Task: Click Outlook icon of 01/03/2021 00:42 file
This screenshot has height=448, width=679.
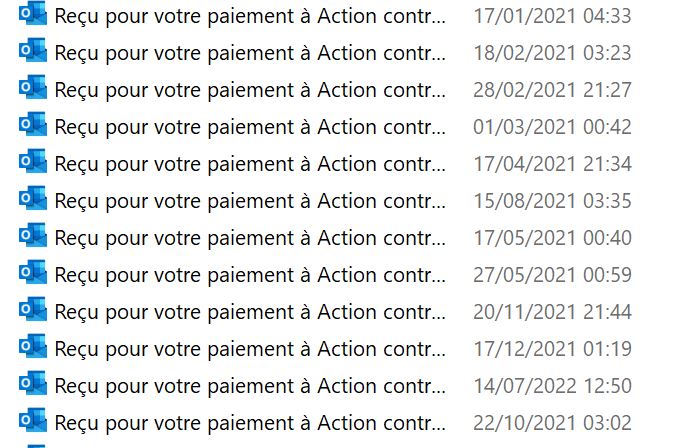Action: (x=33, y=124)
